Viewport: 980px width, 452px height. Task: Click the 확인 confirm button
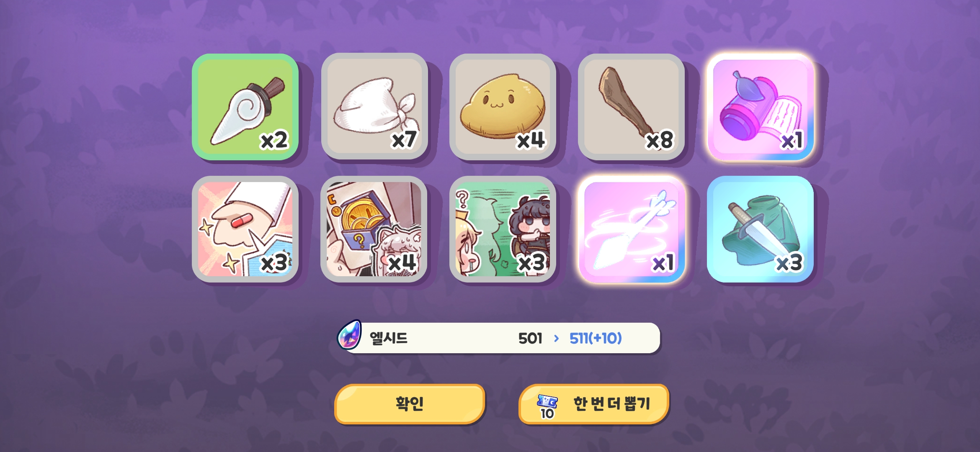410,404
